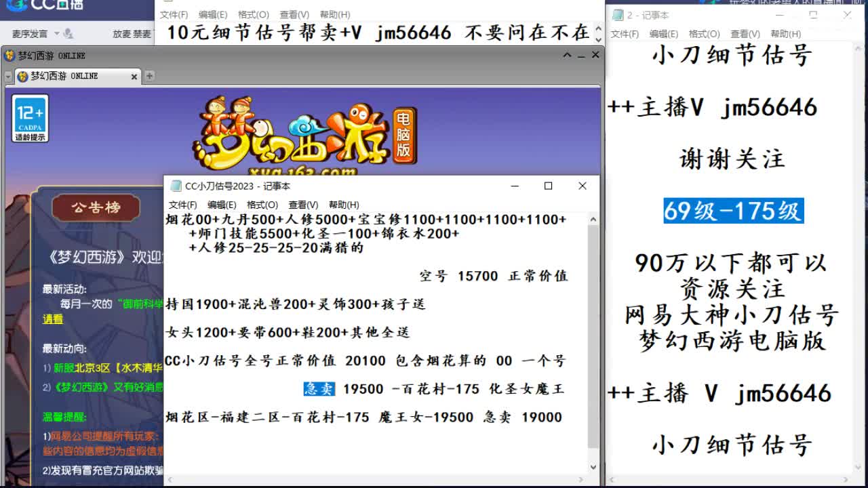
Task: Click 梦幻西游电脑版 text in 2 - 记事本
Action: point(732,341)
